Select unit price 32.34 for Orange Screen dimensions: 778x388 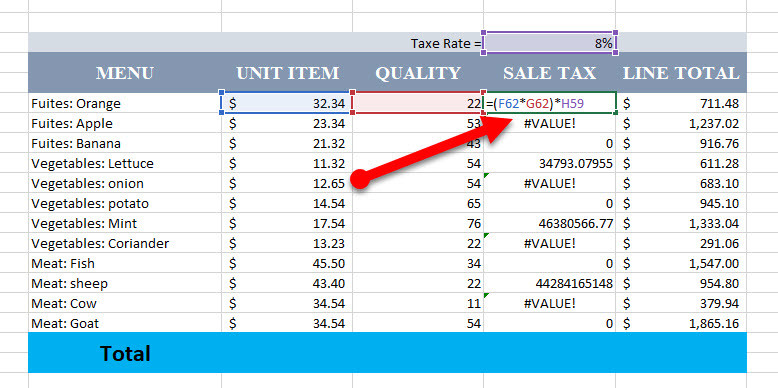click(287, 103)
